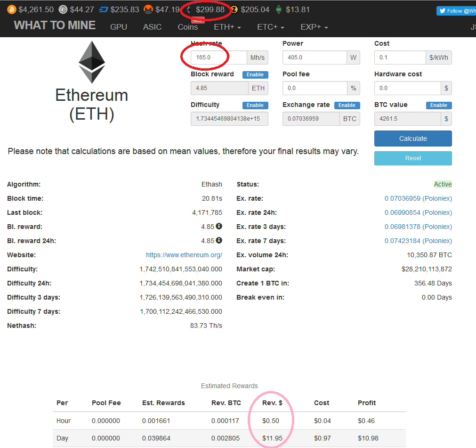Click the Rev. $ column header
476x448 pixels.
point(272,403)
